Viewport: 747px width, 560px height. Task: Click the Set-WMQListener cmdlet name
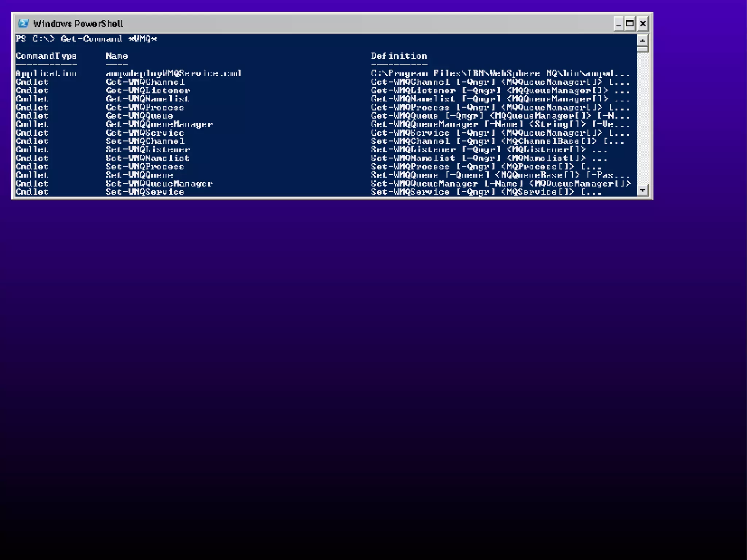pos(148,150)
